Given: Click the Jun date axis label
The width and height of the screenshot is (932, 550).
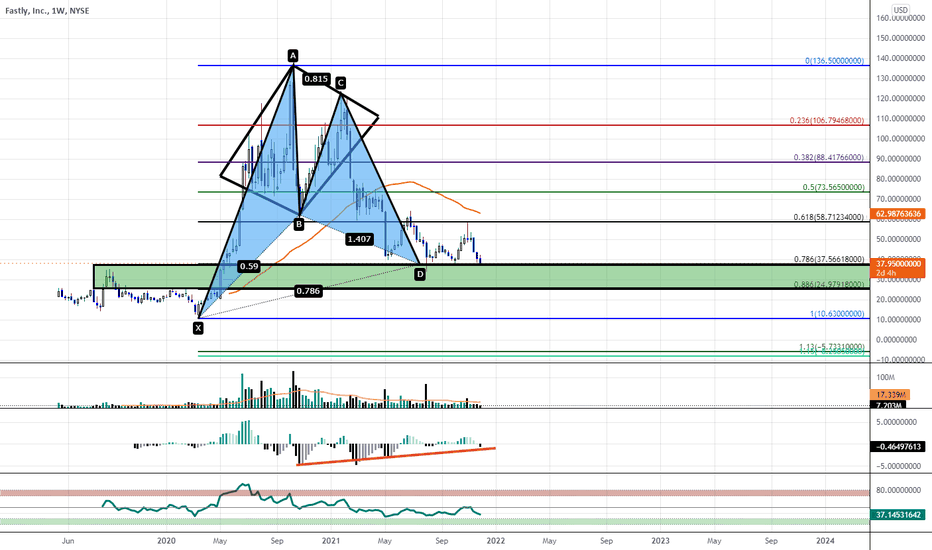Looking at the screenshot, I should [68, 540].
